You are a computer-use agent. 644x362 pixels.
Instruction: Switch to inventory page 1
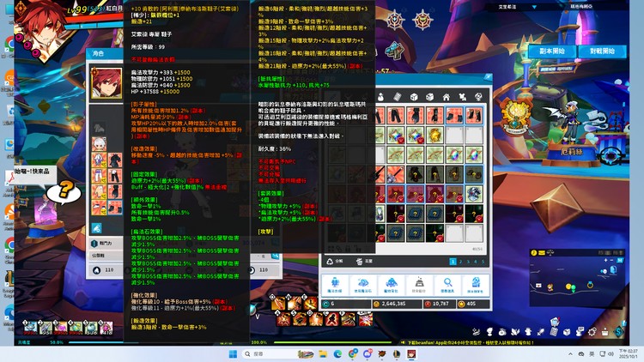(x=453, y=262)
